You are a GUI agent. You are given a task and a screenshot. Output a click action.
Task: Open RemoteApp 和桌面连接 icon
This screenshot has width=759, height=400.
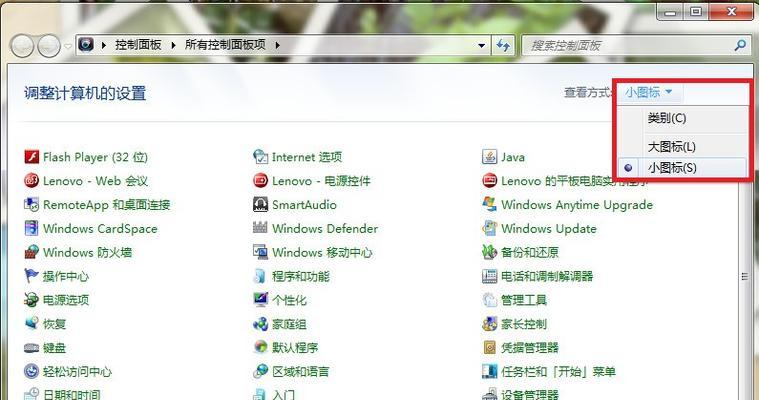(x=31, y=204)
